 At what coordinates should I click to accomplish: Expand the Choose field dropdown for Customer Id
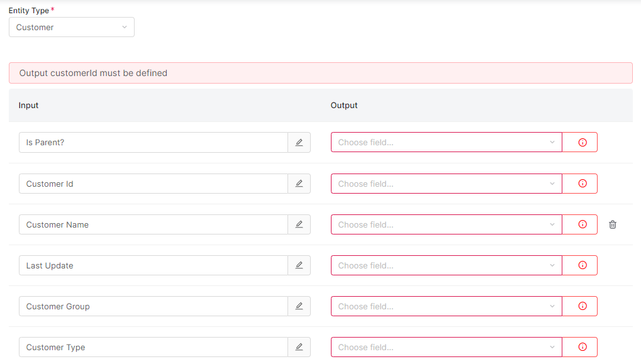tap(446, 184)
